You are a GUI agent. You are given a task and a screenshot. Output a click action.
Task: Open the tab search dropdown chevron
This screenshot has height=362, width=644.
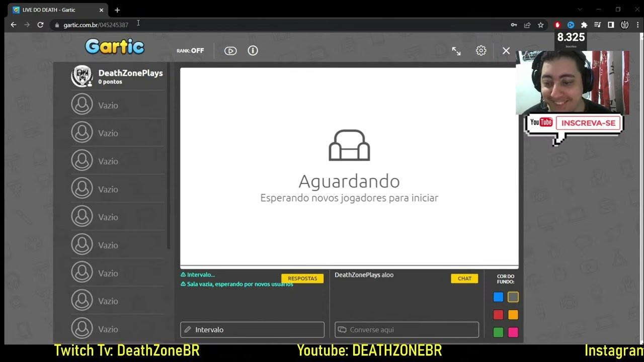click(580, 10)
